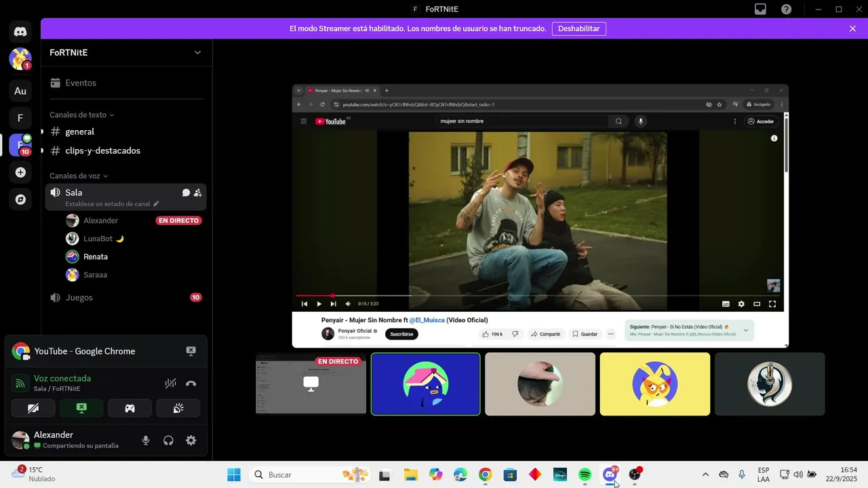Disconnect from voice with hang-up icon
The width and height of the screenshot is (868, 488).
[x=191, y=384]
